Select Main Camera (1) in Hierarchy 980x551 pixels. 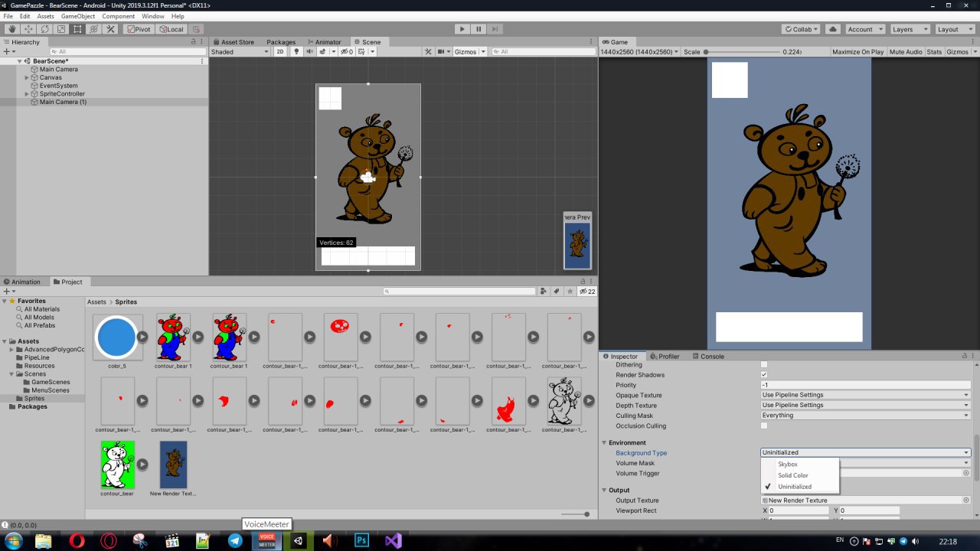63,102
